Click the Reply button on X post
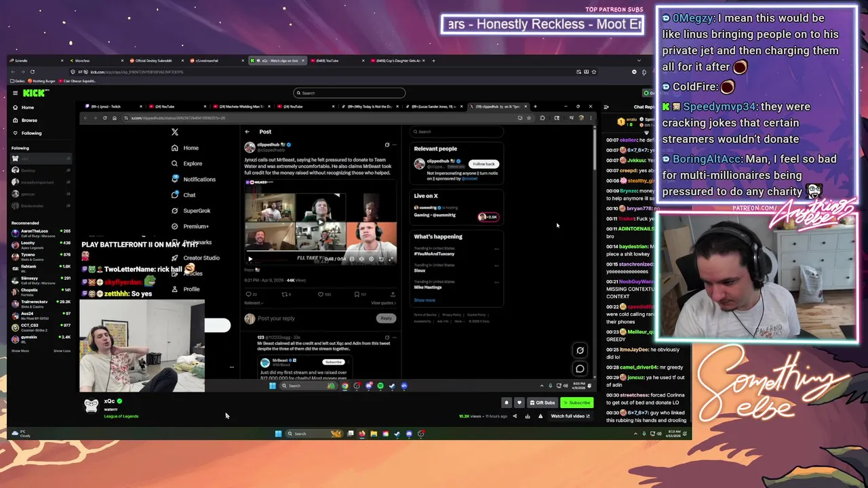The image size is (868, 488). pyautogui.click(x=386, y=319)
